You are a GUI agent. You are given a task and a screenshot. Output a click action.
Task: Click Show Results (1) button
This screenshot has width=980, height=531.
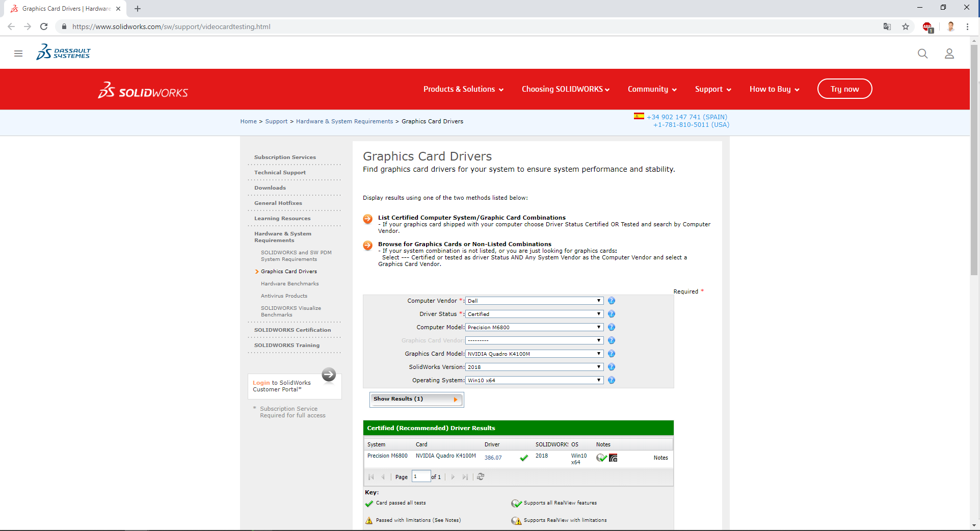tap(416, 399)
